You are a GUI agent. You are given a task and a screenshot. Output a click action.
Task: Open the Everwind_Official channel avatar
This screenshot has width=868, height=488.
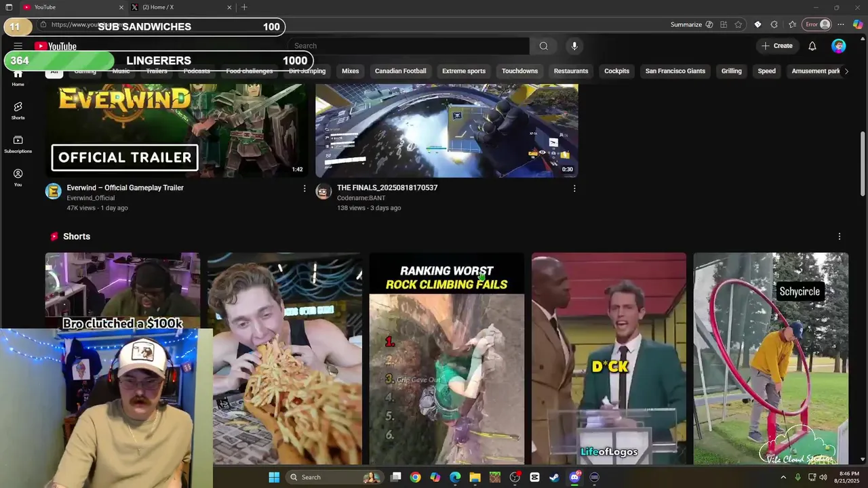53,191
